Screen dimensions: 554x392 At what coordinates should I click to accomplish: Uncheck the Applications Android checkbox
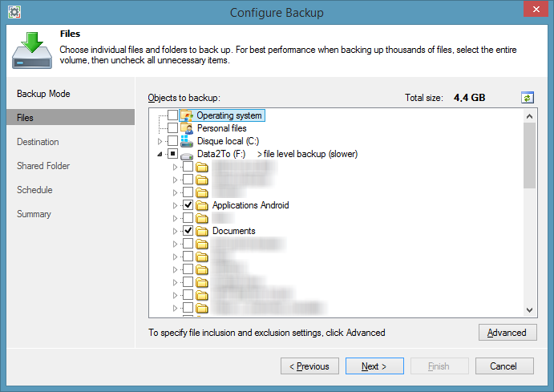(x=188, y=205)
